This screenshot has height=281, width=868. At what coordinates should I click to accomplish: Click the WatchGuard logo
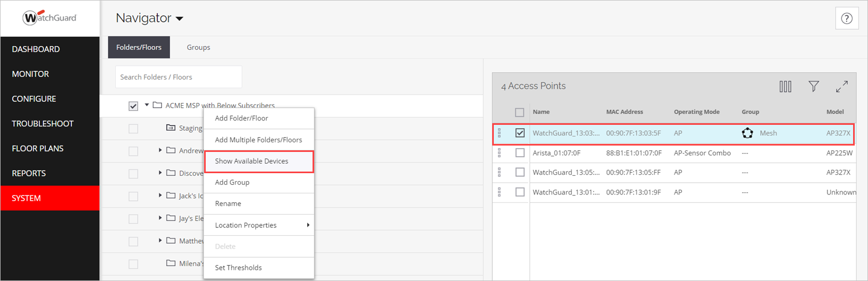coord(50,18)
